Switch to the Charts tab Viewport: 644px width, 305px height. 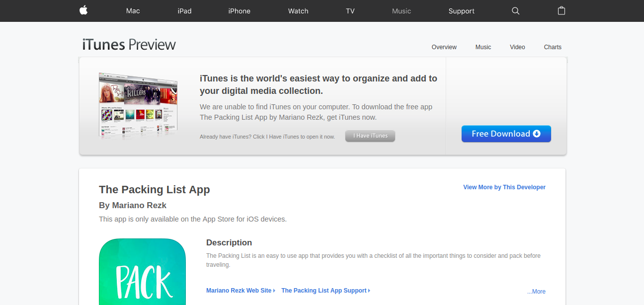(x=553, y=47)
